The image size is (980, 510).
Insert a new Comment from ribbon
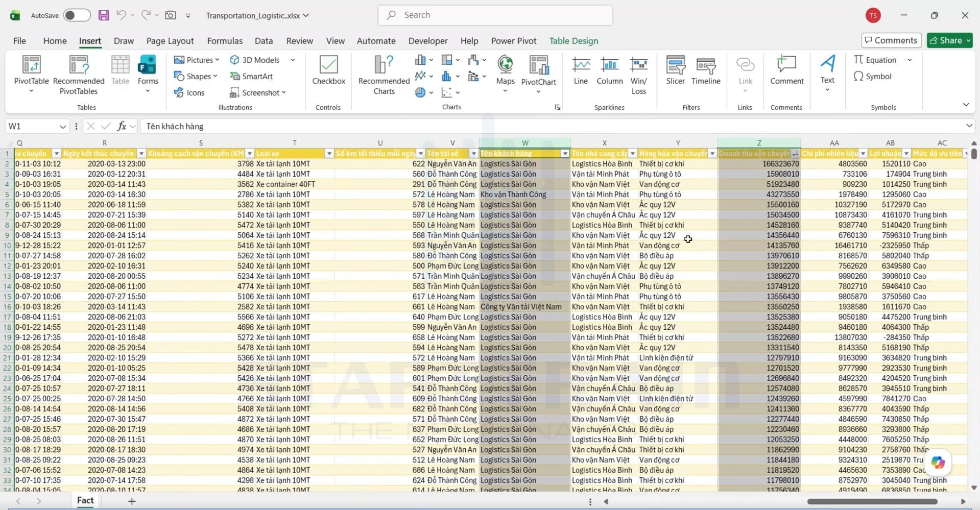coord(786,71)
